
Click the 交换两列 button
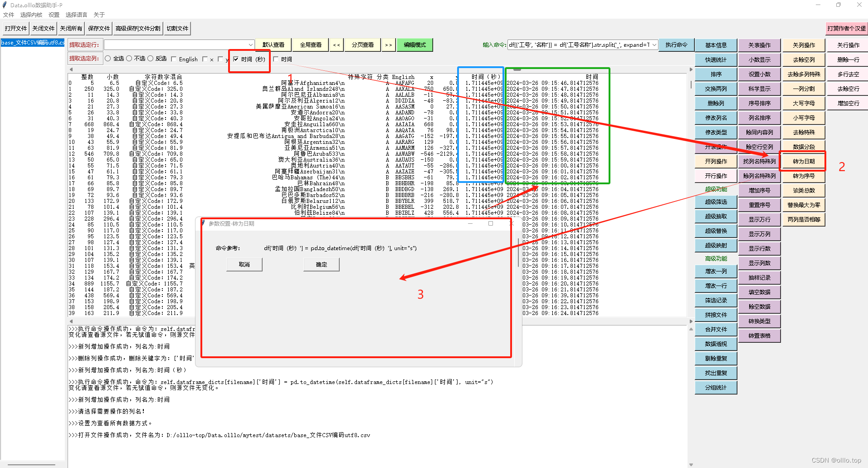tap(716, 89)
